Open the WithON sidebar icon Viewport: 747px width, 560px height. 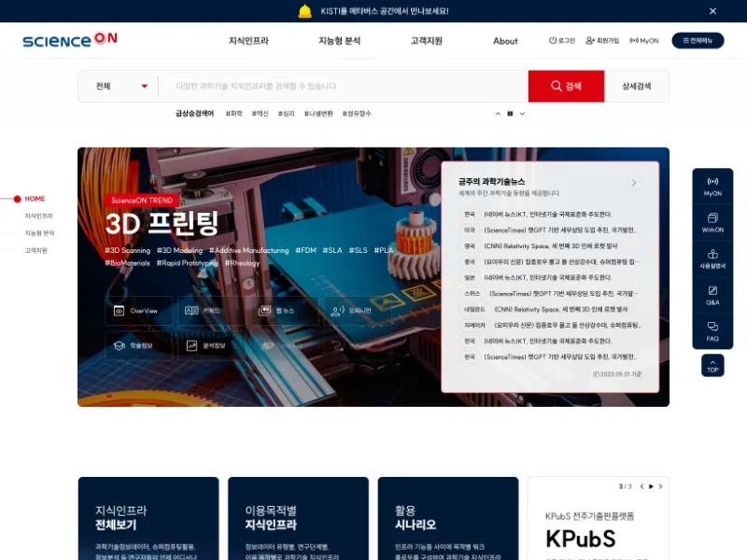(x=712, y=223)
